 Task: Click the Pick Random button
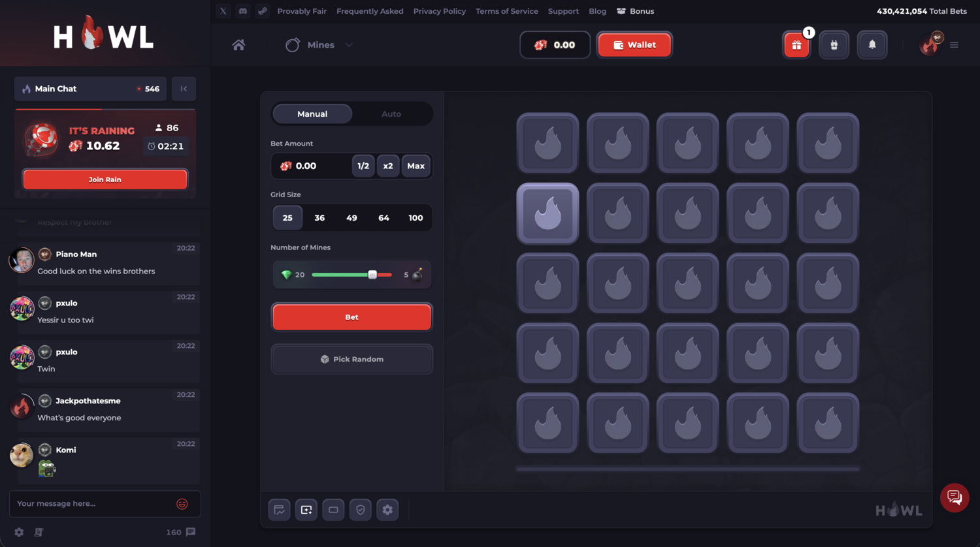click(351, 359)
